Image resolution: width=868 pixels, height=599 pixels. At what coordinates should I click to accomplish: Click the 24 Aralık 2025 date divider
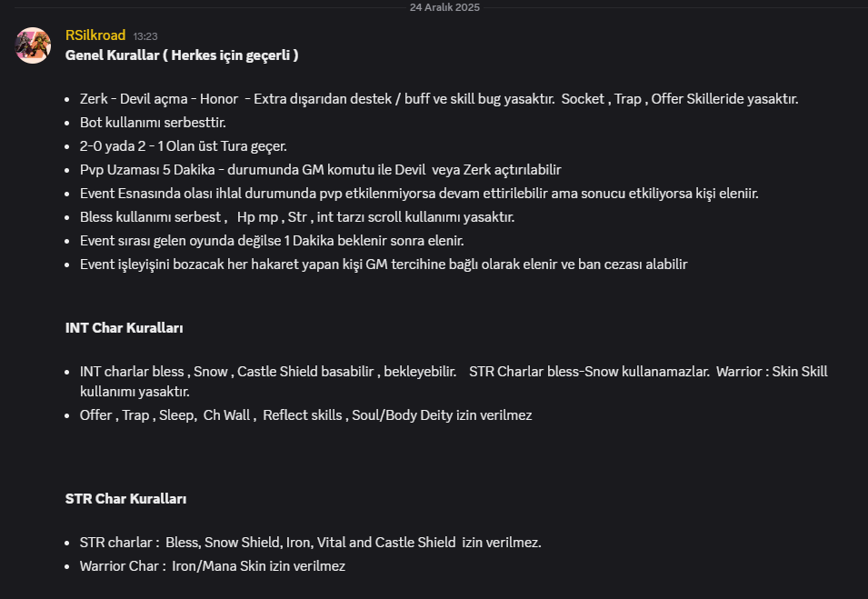click(x=444, y=7)
